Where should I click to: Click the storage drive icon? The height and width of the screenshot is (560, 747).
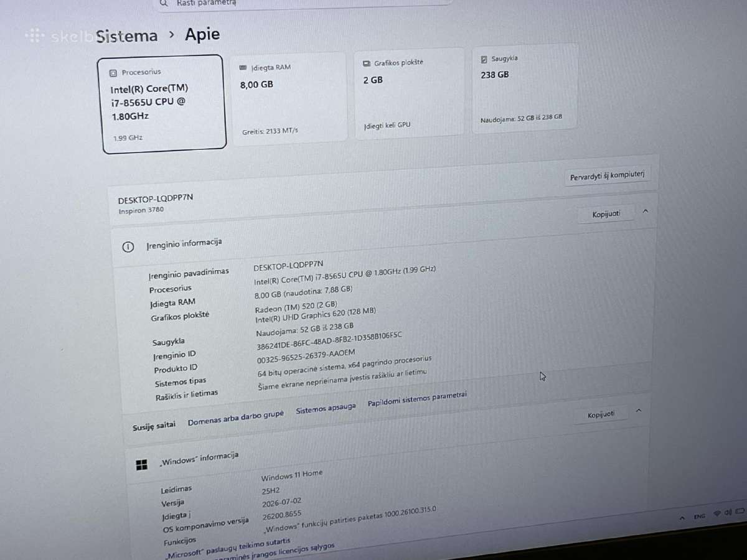(484, 59)
